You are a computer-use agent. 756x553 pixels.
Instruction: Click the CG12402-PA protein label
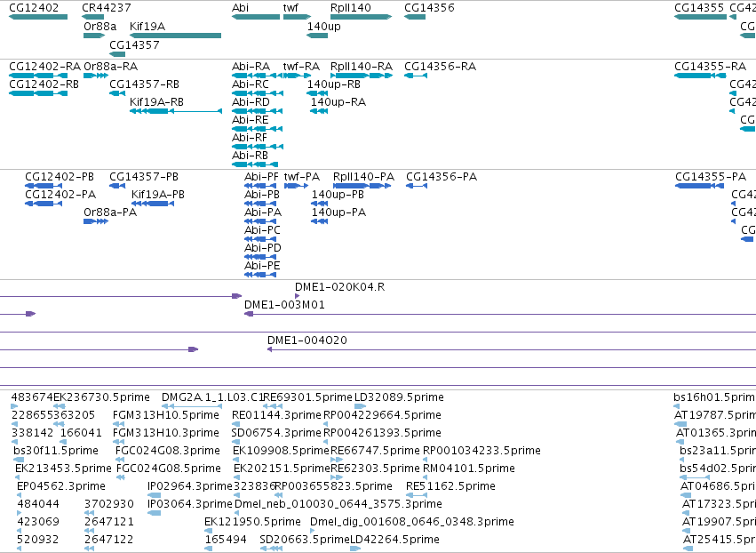(60, 195)
